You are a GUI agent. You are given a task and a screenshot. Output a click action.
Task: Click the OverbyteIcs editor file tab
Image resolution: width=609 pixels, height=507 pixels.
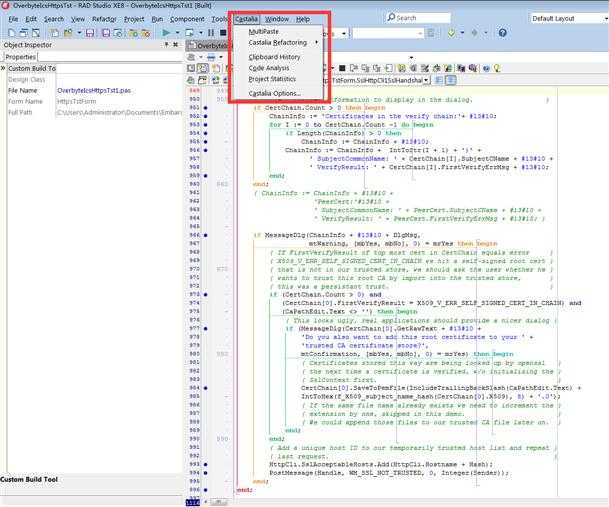coord(210,46)
